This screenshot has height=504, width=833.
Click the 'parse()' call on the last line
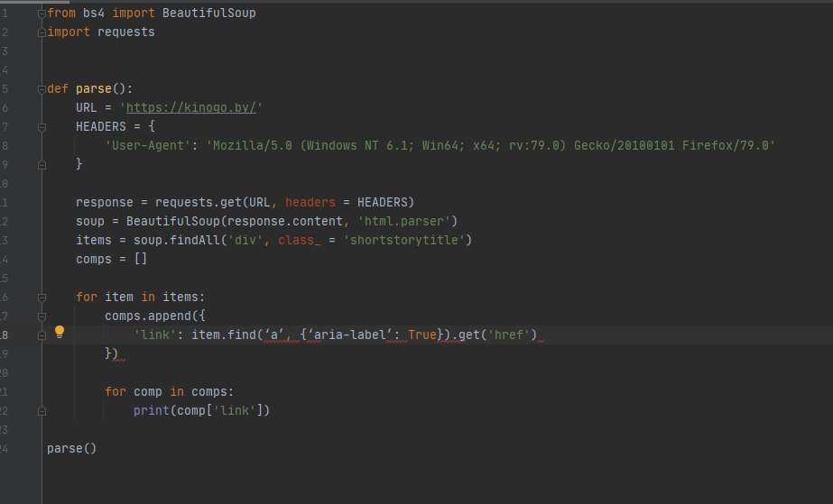click(71, 448)
